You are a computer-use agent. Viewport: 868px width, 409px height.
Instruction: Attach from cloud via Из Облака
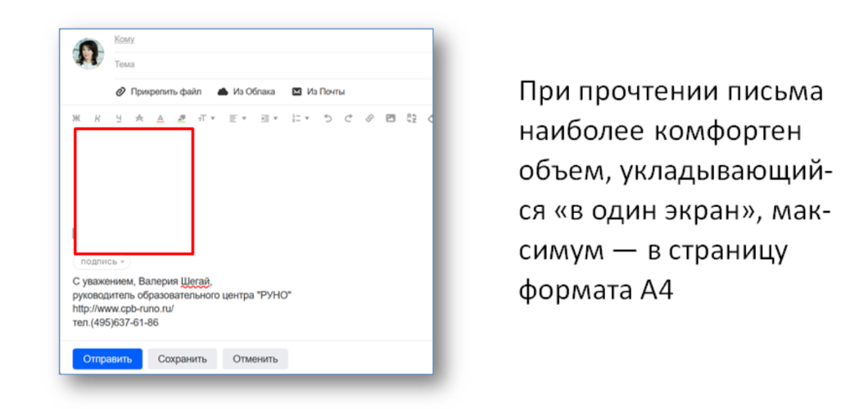pos(246,92)
